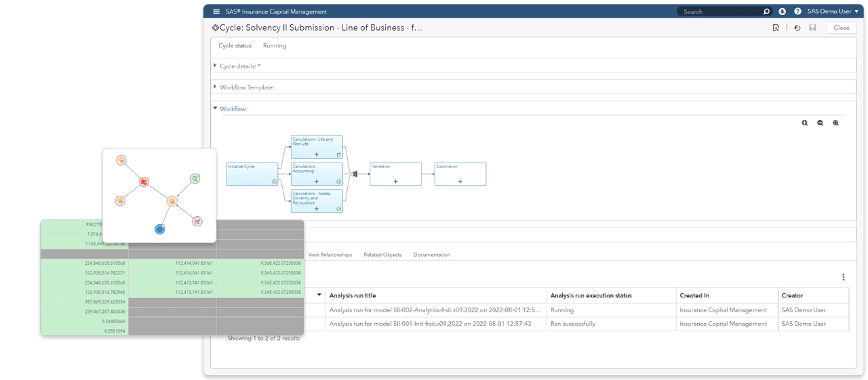Click the history clock icon near Close
This screenshot has height=380, width=868.
(797, 28)
